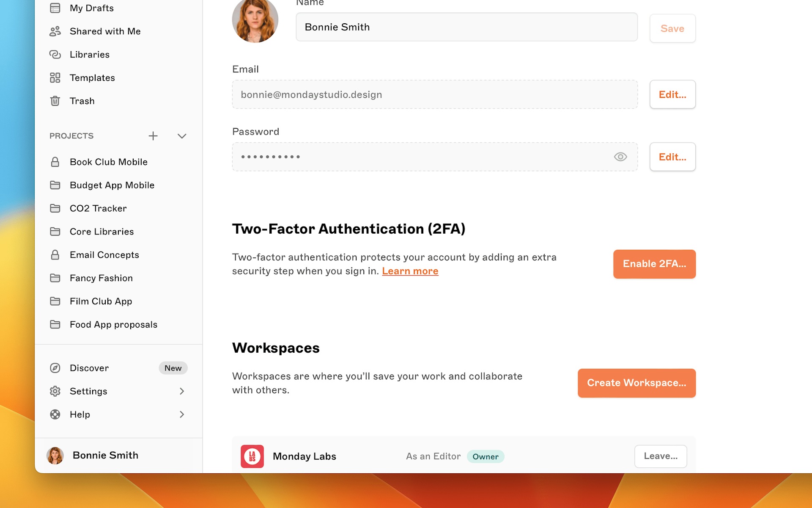Open the My Drafts section

pos(91,8)
